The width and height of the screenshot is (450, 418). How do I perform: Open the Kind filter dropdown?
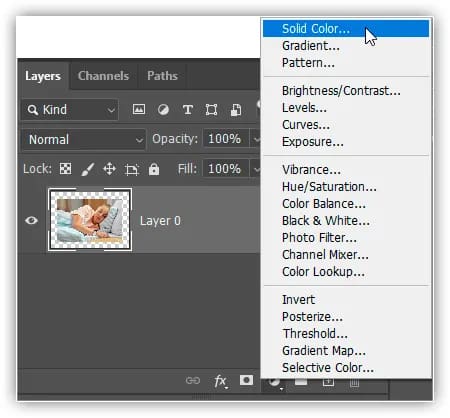pos(70,110)
